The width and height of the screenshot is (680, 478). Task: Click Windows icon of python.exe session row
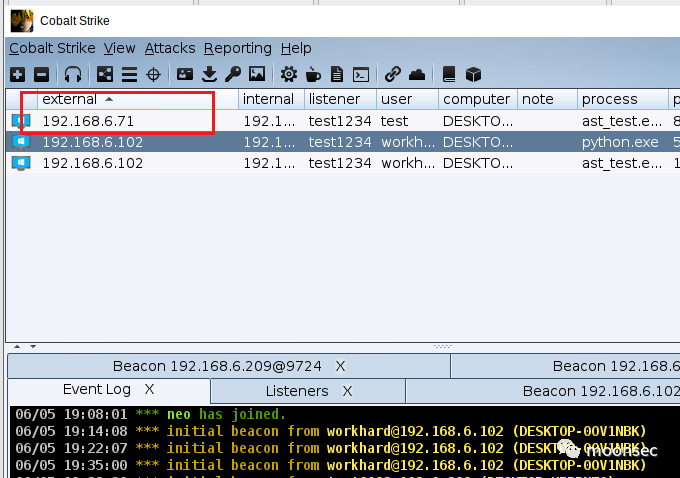(x=21, y=142)
